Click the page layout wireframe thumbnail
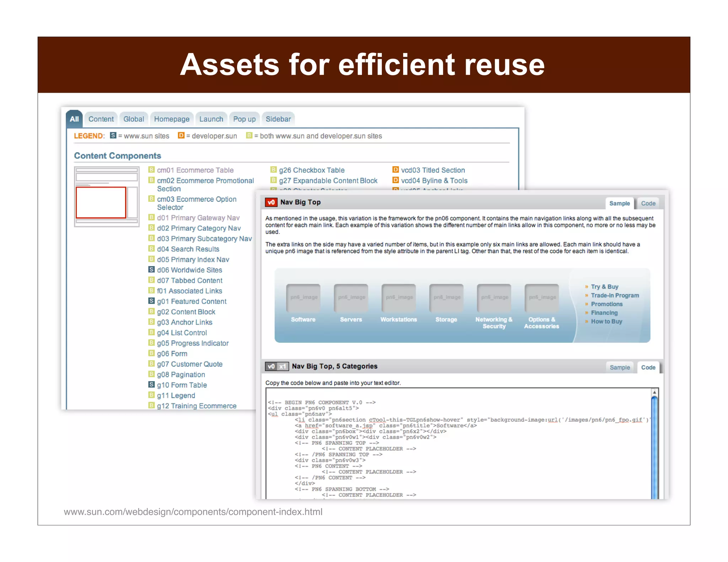This screenshot has width=728, height=562. [106, 196]
